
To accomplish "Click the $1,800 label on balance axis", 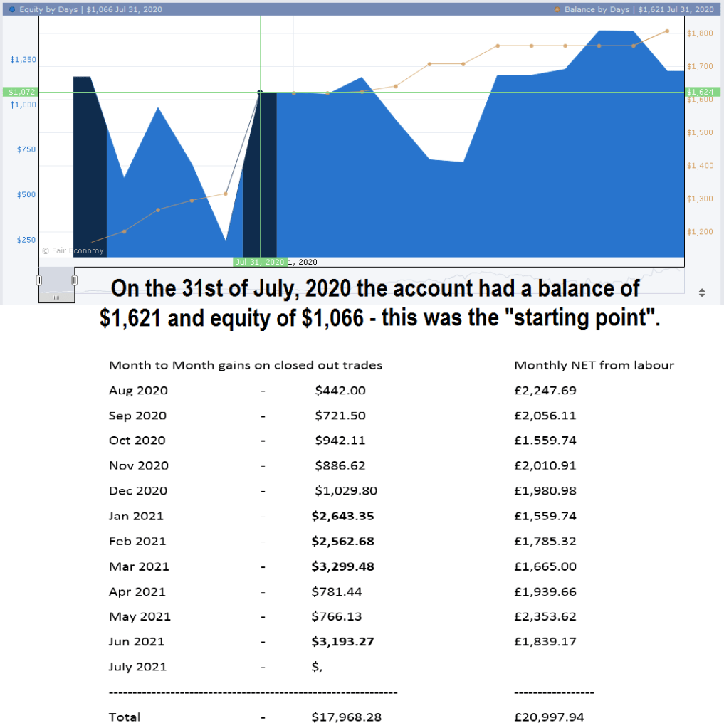I will tap(698, 33).
